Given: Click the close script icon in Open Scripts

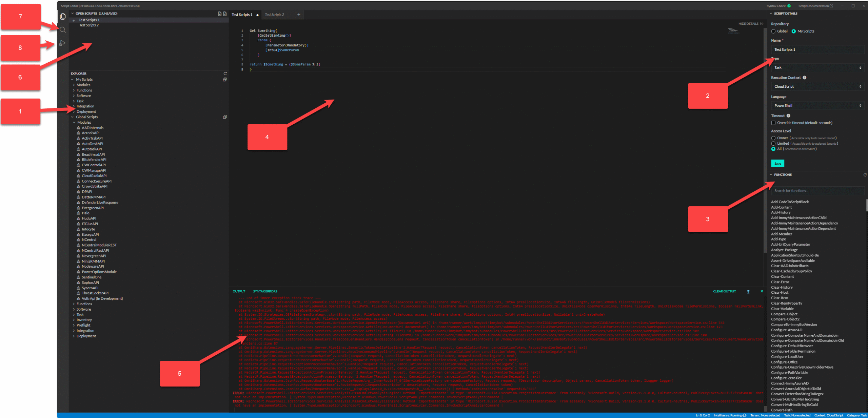Looking at the screenshot, I should click(225, 14).
